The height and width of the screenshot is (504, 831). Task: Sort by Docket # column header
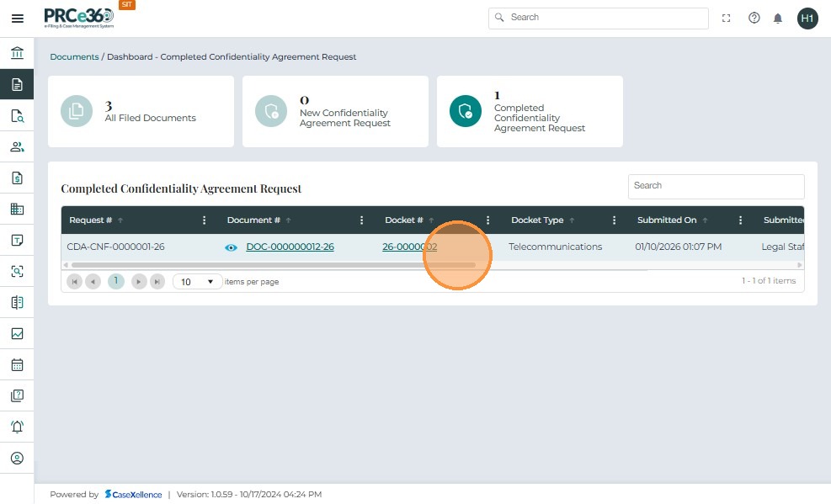pyautogui.click(x=404, y=220)
